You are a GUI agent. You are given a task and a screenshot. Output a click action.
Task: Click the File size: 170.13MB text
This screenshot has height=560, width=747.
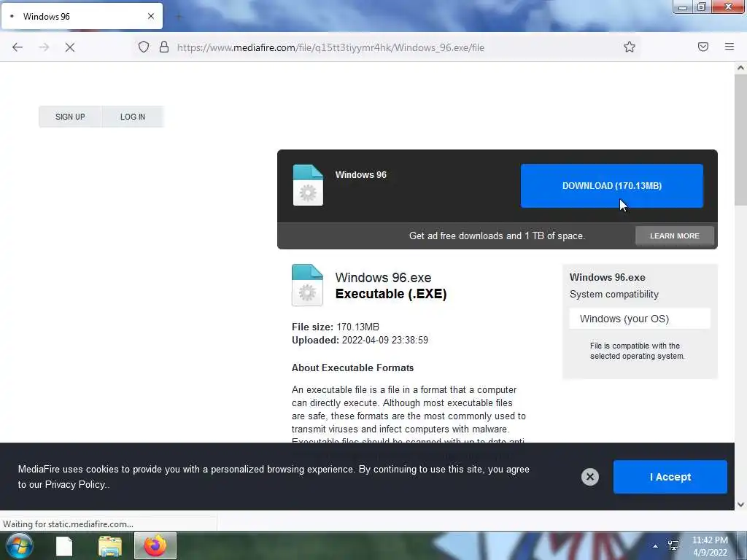336,327
